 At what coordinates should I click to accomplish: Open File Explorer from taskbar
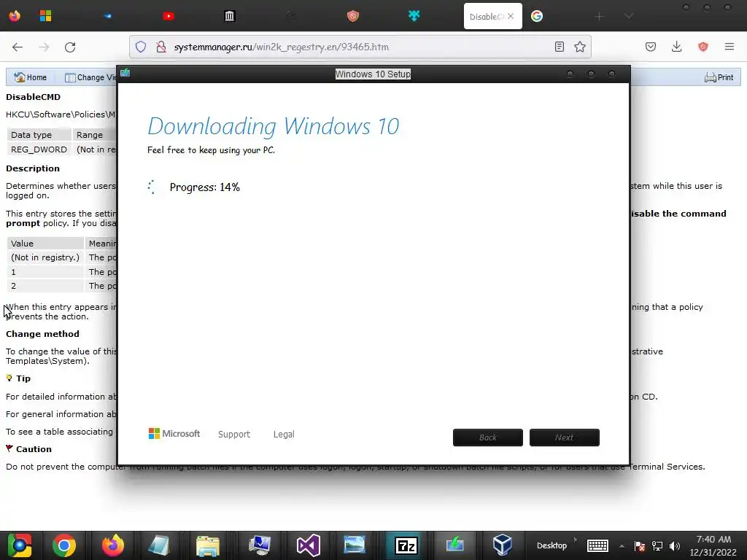click(x=208, y=545)
